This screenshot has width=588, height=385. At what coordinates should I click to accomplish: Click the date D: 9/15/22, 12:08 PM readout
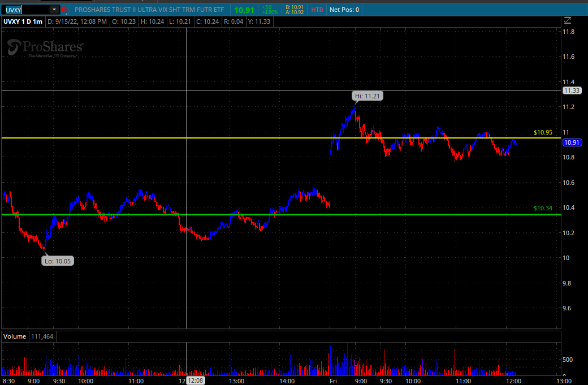click(x=77, y=21)
